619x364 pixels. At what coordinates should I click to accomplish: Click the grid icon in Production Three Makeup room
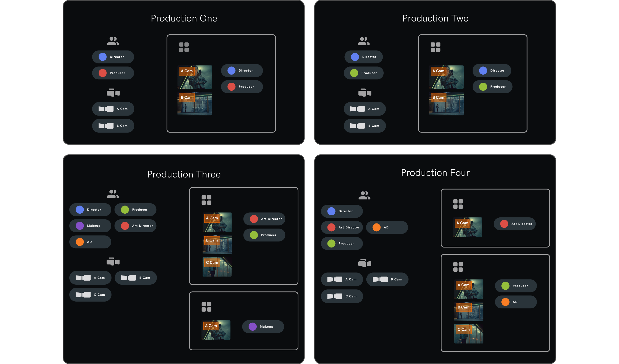tap(206, 307)
